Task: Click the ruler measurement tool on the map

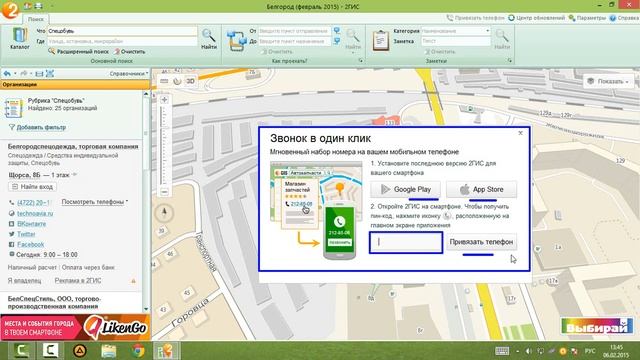Action: point(164,81)
